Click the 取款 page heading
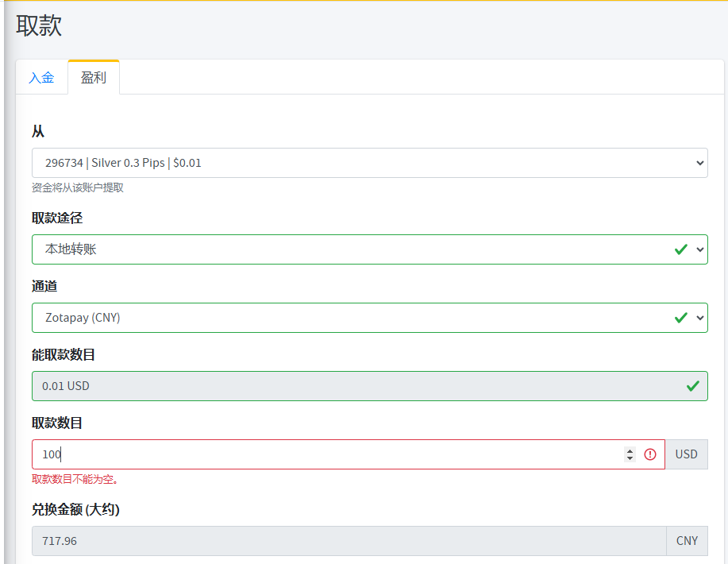 [39, 25]
